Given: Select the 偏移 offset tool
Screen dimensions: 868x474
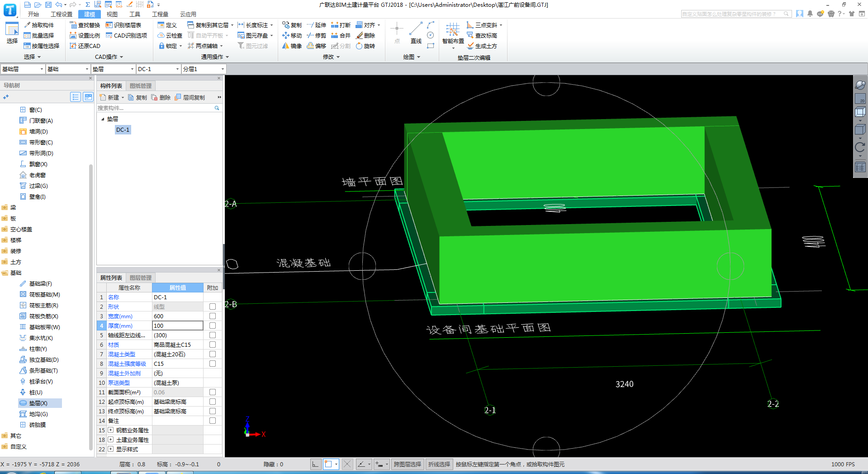Looking at the screenshot, I should click(316, 46).
